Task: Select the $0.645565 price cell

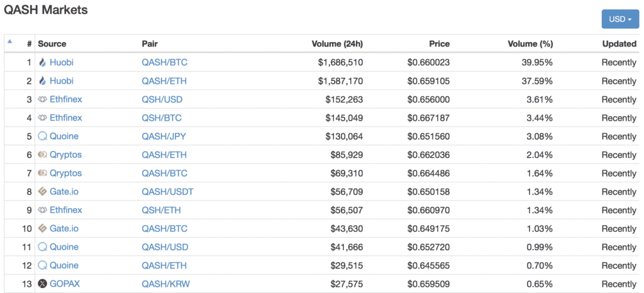Action: click(429, 265)
